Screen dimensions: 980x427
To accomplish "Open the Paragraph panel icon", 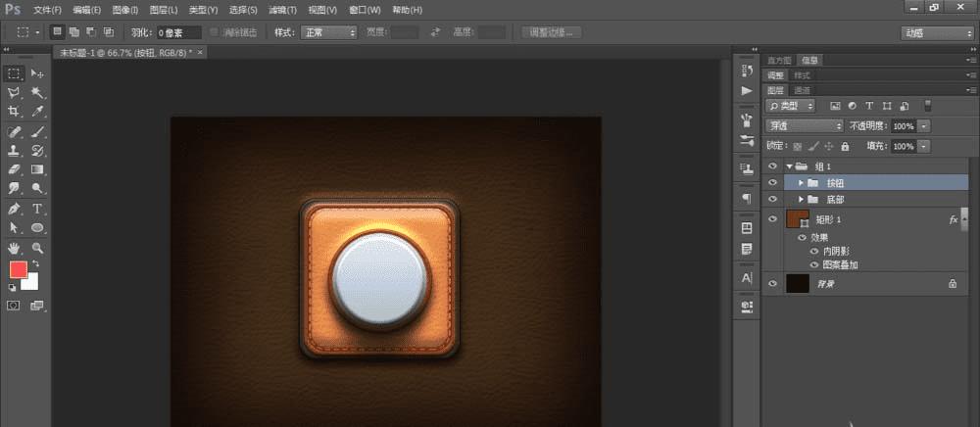I will 746,199.
